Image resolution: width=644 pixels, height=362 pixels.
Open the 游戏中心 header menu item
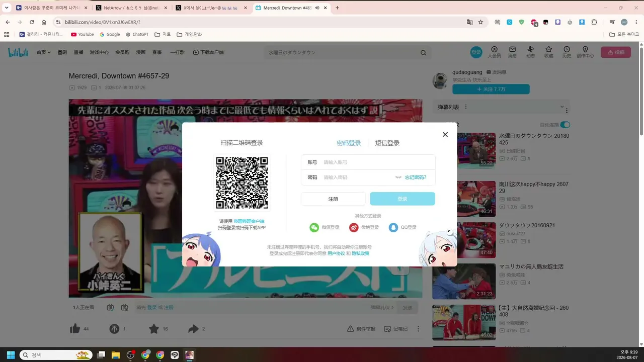pyautogui.click(x=99, y=52)
